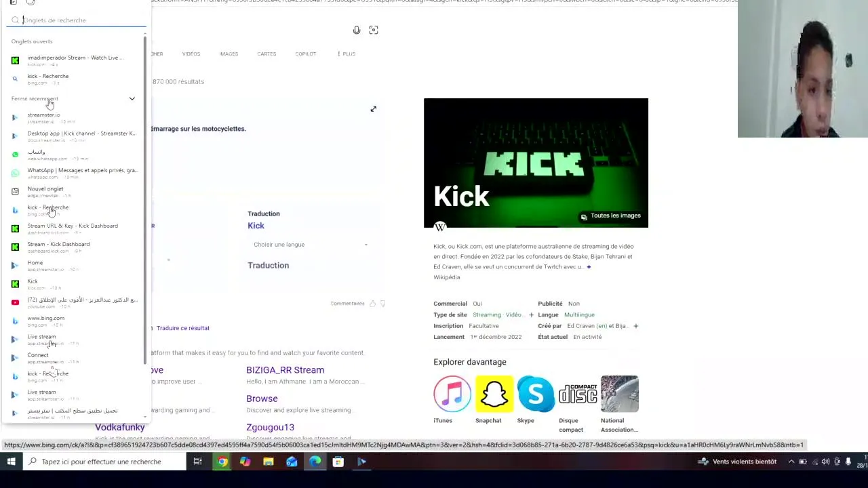Open the Multilingue language link
Screen dimensions: 868x488
pos(578,315)
